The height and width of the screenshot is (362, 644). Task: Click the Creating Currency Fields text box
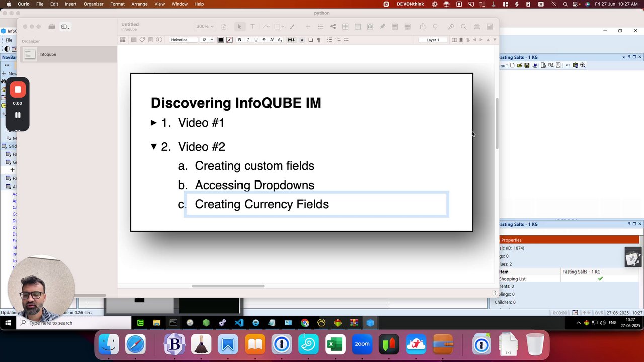tap(316, 204)
